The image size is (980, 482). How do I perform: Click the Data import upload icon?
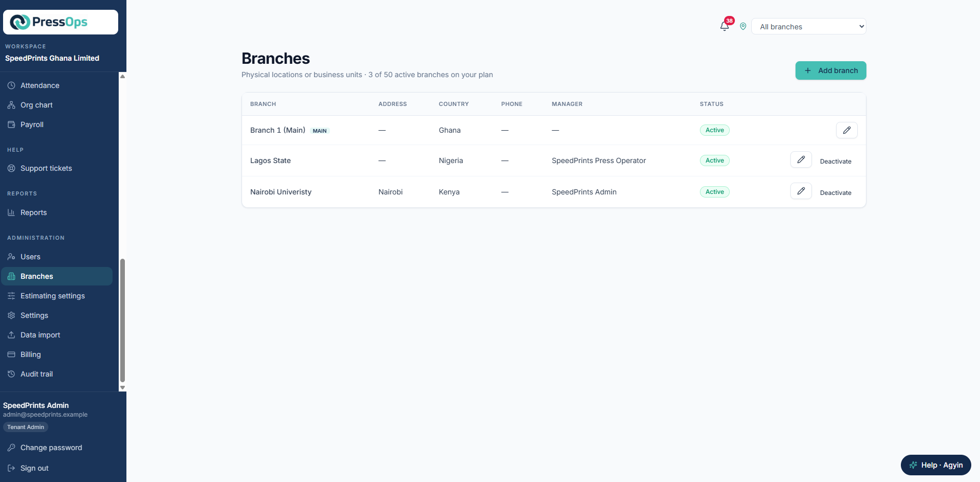coord(11,335)
